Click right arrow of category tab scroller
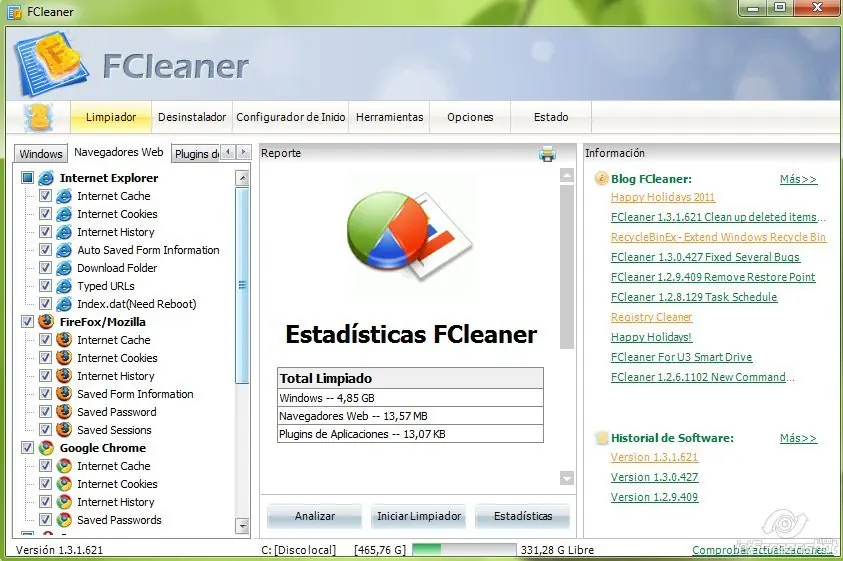 pos(243,152)
